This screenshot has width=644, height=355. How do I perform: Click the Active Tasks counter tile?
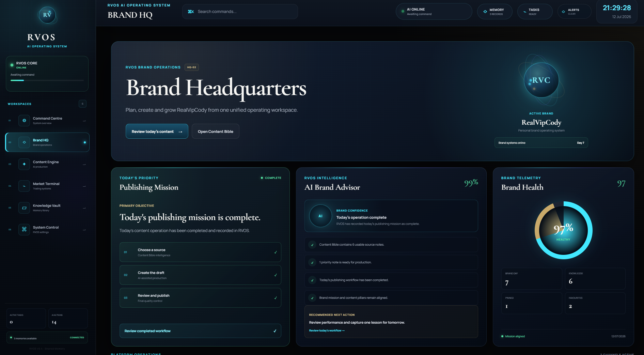26,319
